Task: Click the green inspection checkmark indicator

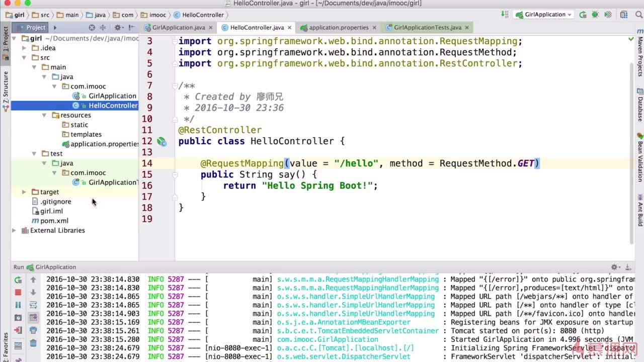Action: click(x=631, y=39)
